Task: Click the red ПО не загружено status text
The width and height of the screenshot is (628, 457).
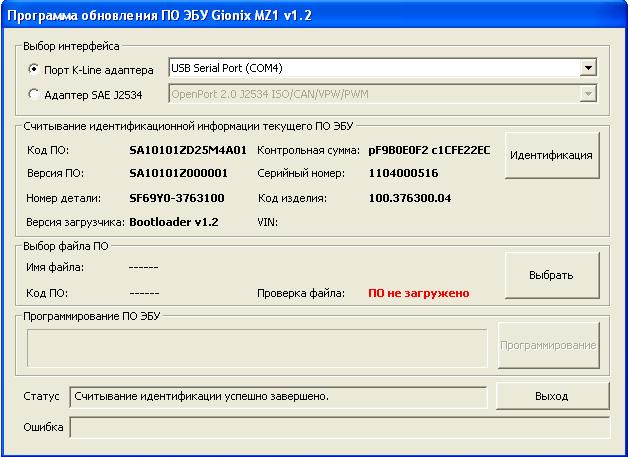Action: pos(418,293)
